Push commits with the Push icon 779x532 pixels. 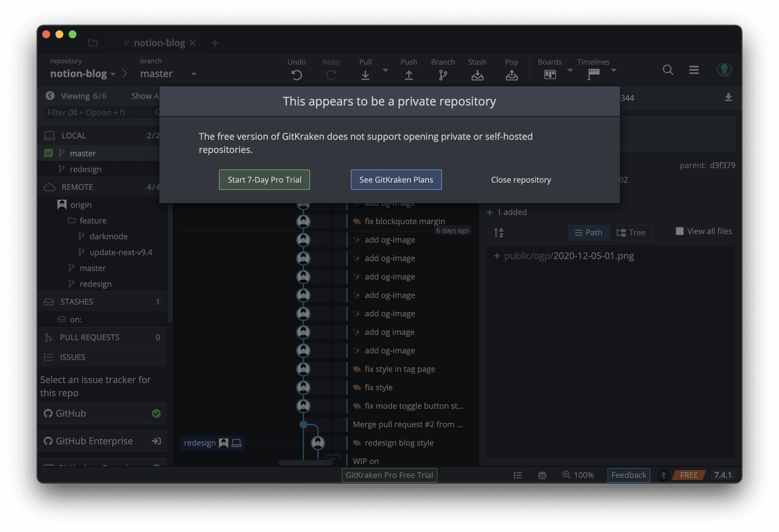tap(409, 75)
